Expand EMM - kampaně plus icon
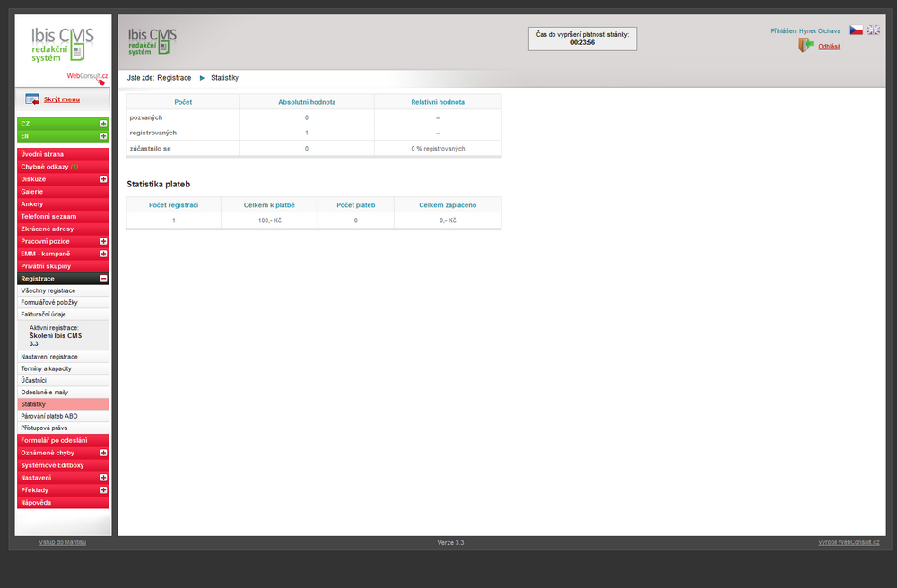897x588 pixels. [x=103, y=254]
